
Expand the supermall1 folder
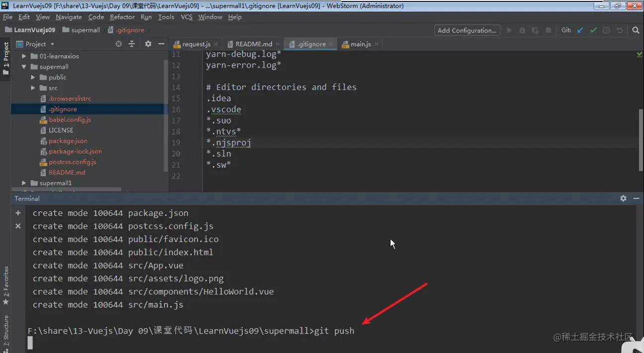click(24, 183)
